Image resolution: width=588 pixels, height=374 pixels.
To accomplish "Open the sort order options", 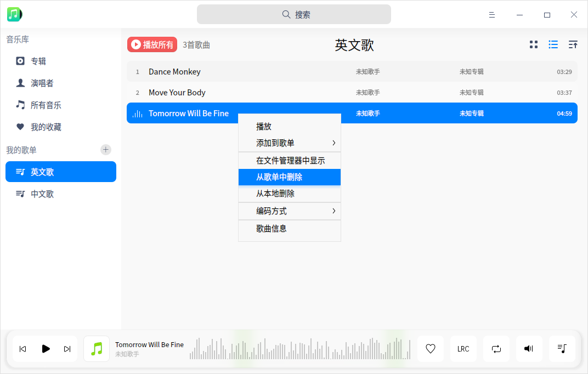I will pyautogui.click(x=573, y=44).
